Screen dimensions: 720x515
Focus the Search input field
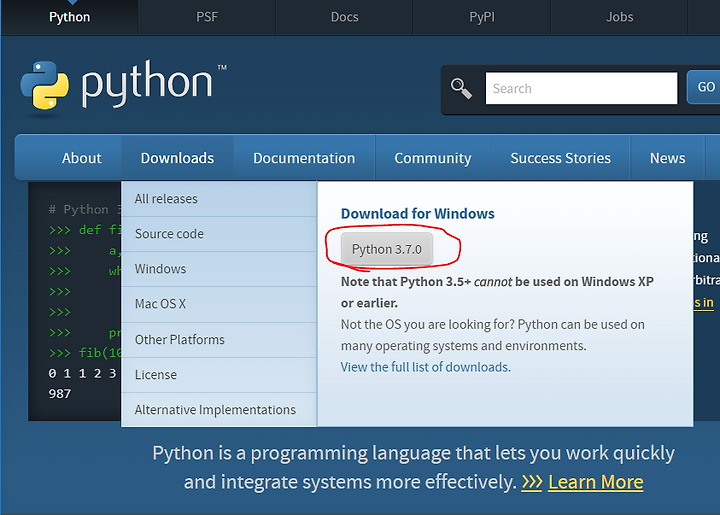tap(581, 88)
